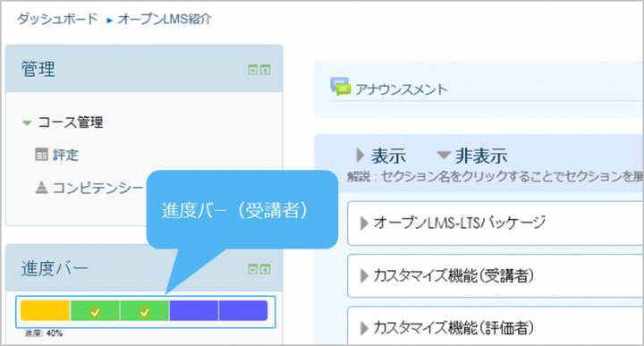This screenshot has width=644, height=346.
Task: Click the first blue progress segment
Action: tap(194, 310)
